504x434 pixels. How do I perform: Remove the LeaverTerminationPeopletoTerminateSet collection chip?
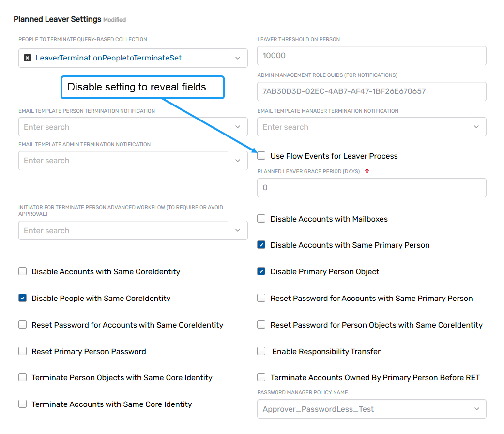(28, 58)
